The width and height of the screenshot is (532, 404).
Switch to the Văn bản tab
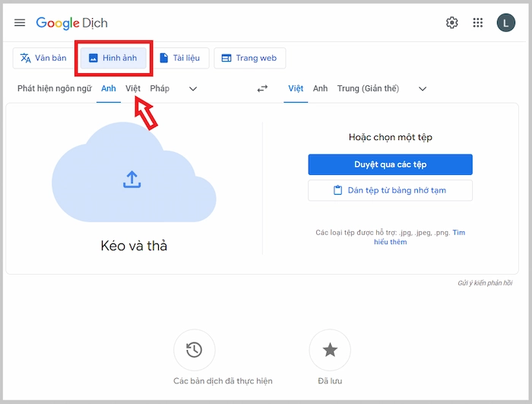coord(43,58)
